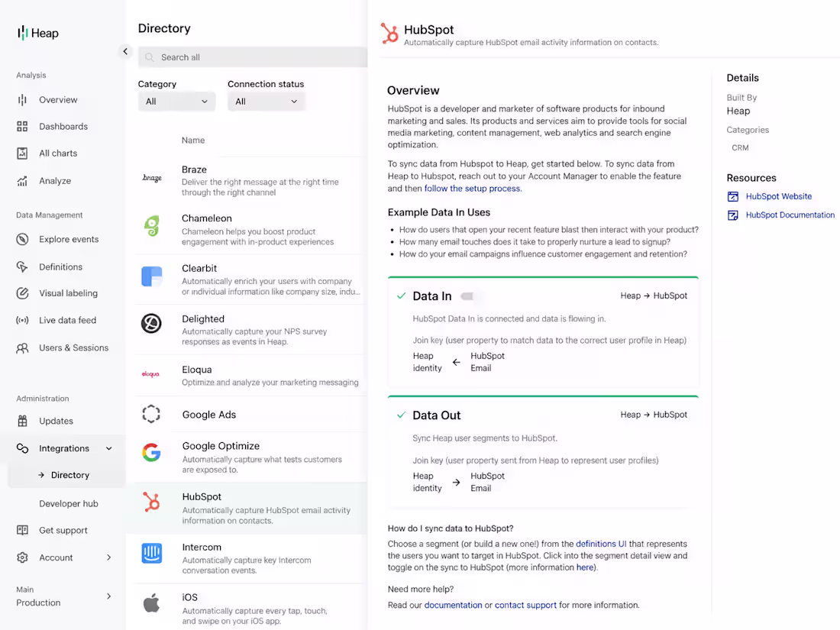Screen dimensions: 840x630
Task: Click the iOS Apple logo
Action: click(x=152, y=603)
